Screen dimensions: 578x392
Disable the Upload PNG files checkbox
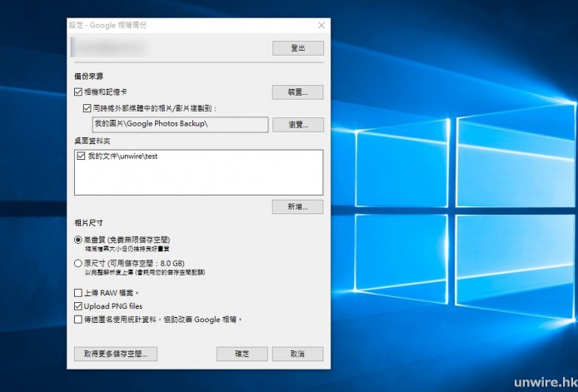point(78,306)
